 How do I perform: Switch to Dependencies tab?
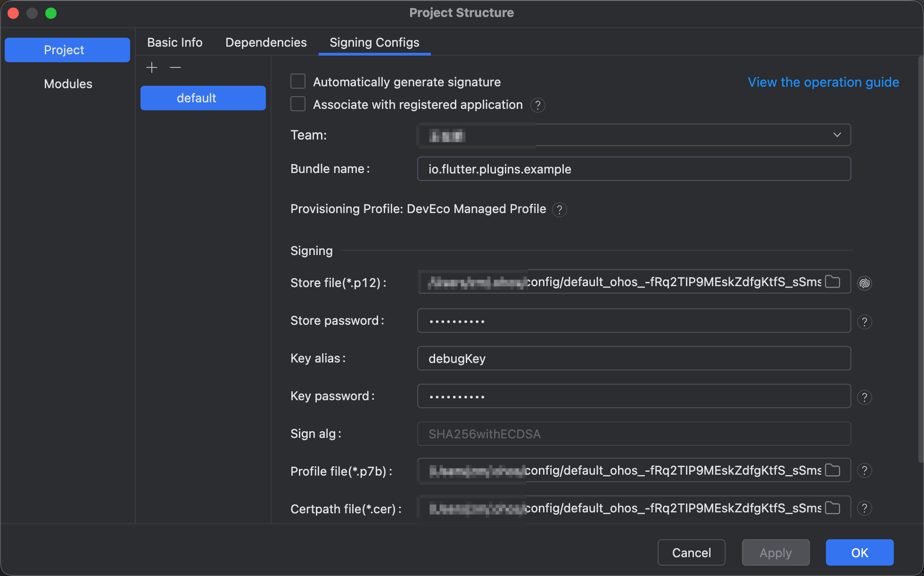point(266,42)
